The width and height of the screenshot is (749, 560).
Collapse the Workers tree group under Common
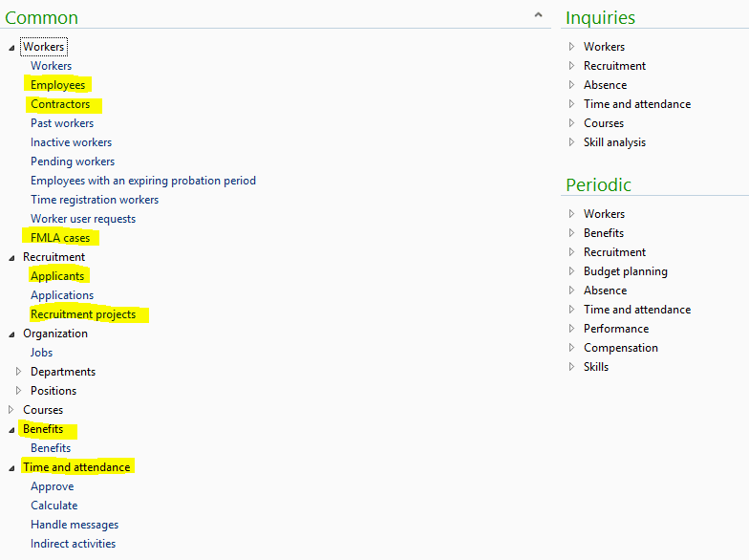(11, 47)
